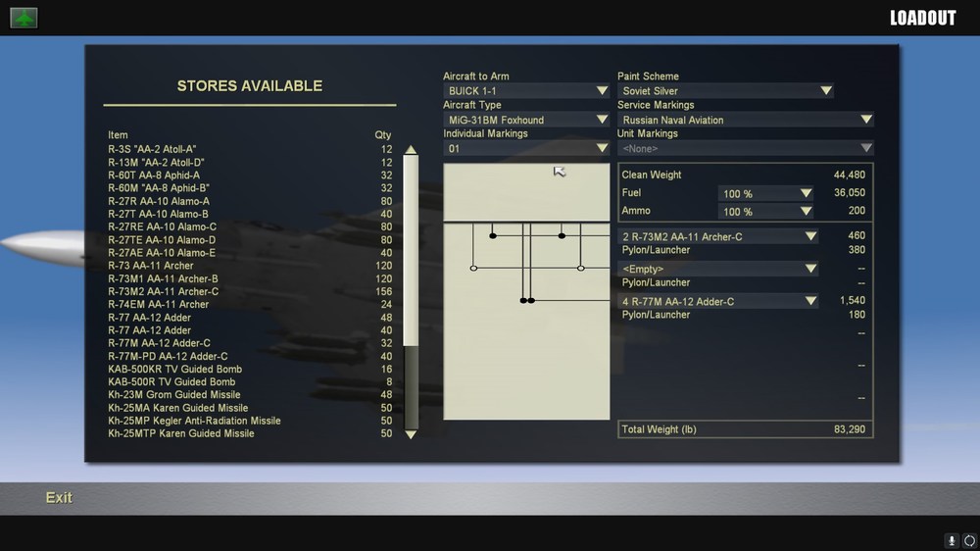Screen dimensions: 980x551
Task: Click the microphone icon in bottom corner
Action: [952, 540]
